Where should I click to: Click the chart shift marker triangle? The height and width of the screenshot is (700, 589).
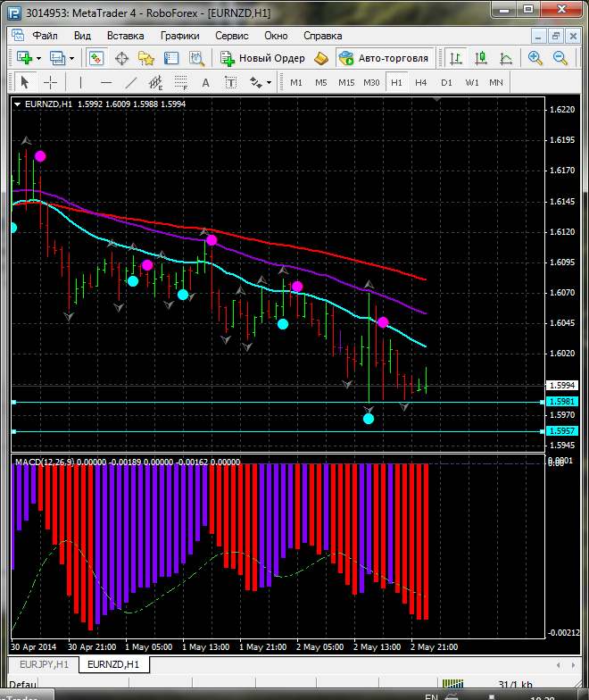click(x=437, y=100)
